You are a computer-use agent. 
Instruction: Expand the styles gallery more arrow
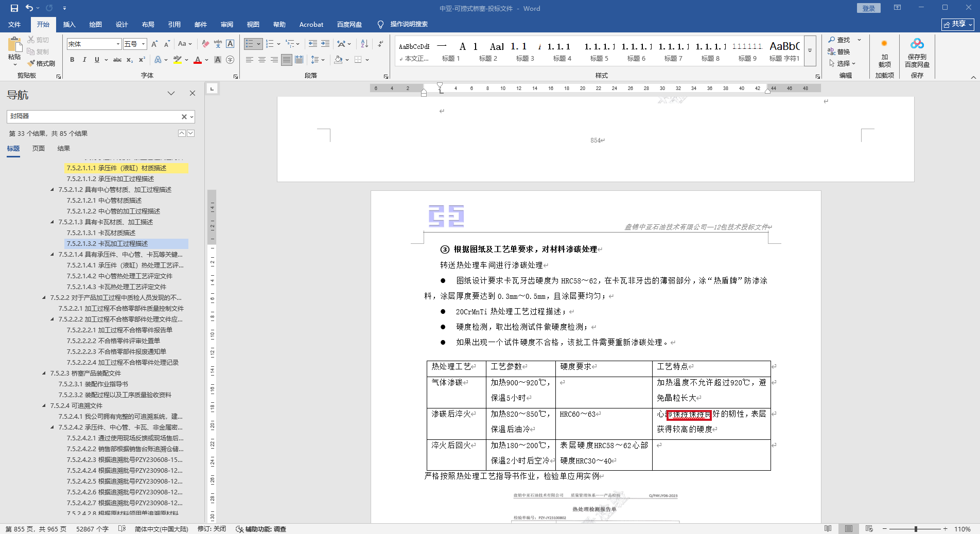coord(810,51)
